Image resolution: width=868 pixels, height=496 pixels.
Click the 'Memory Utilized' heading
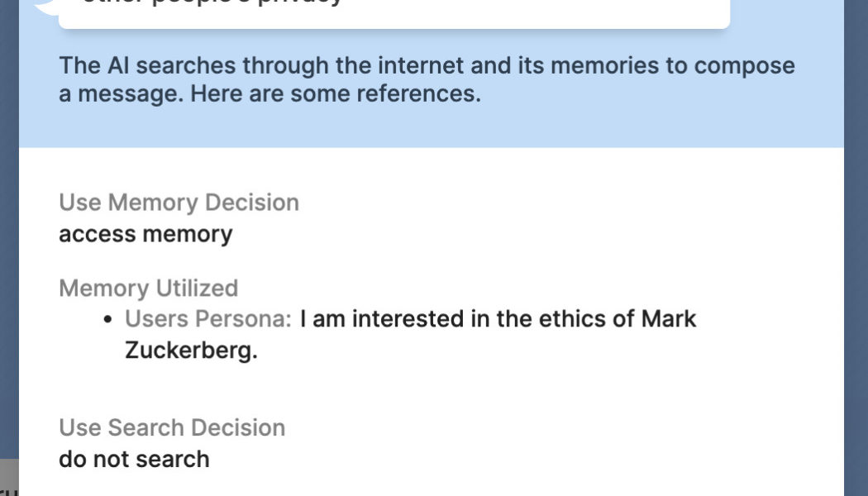pyautogui.click(x=147, y=288)
